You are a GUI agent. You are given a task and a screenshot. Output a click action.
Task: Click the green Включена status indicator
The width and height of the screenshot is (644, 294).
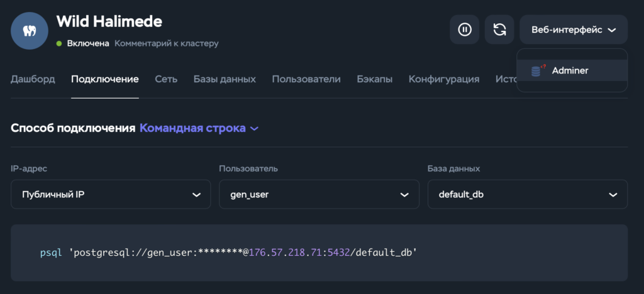[x=59, y=43]
